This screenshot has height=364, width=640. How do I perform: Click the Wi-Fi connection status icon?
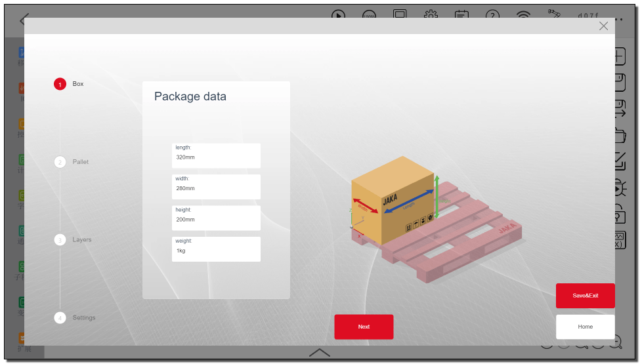[523, 14]
